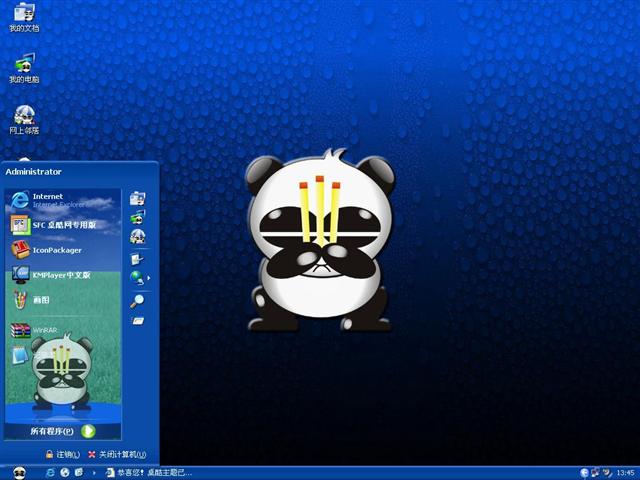Image resolution: width=640 pixels, height=480 pixels.
Task: Click the system tray network computers icon
Action: 596,473
